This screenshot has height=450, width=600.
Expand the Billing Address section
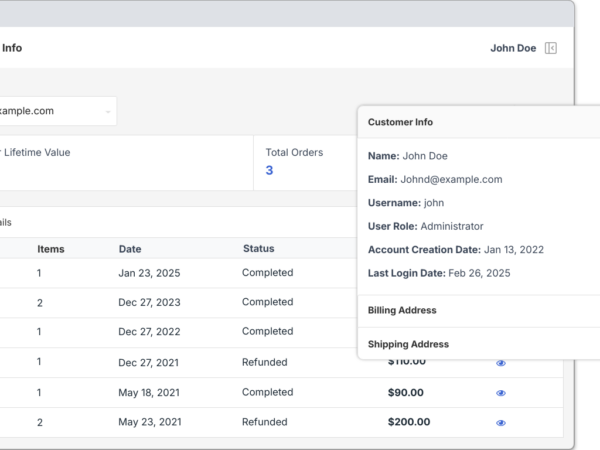(479, 310)
